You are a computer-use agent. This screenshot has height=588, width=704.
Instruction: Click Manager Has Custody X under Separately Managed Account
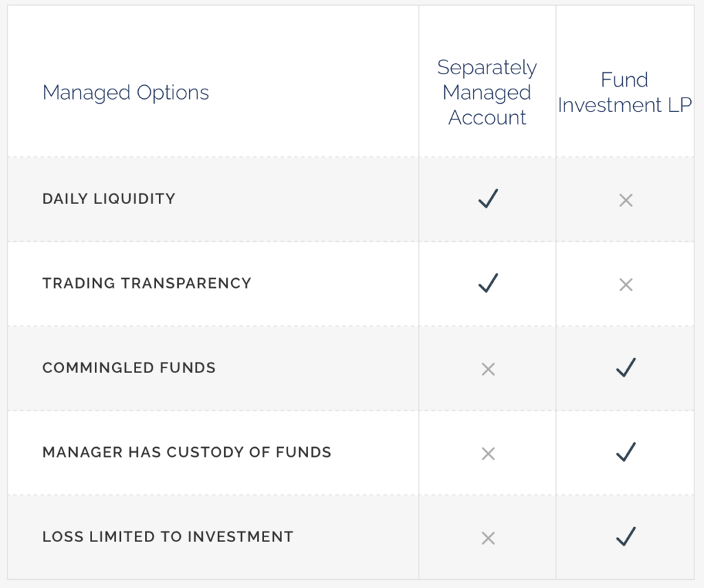(488, 453)
